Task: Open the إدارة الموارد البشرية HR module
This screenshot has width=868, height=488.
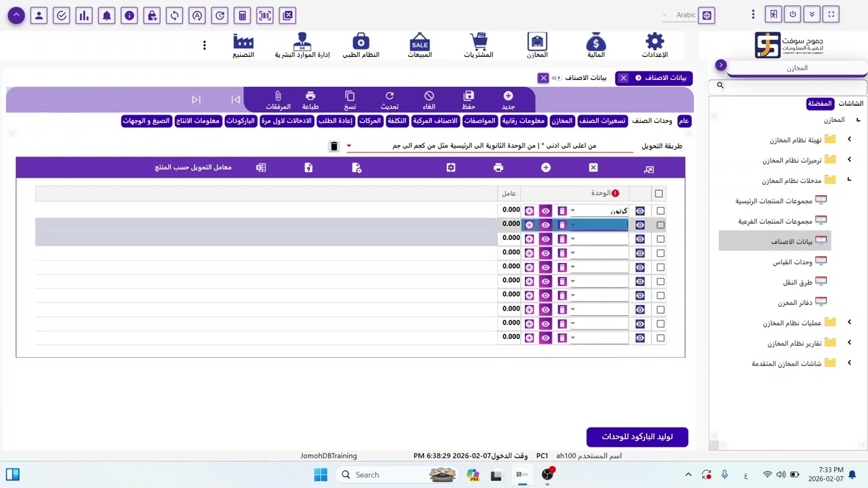Action: [302, 45]
